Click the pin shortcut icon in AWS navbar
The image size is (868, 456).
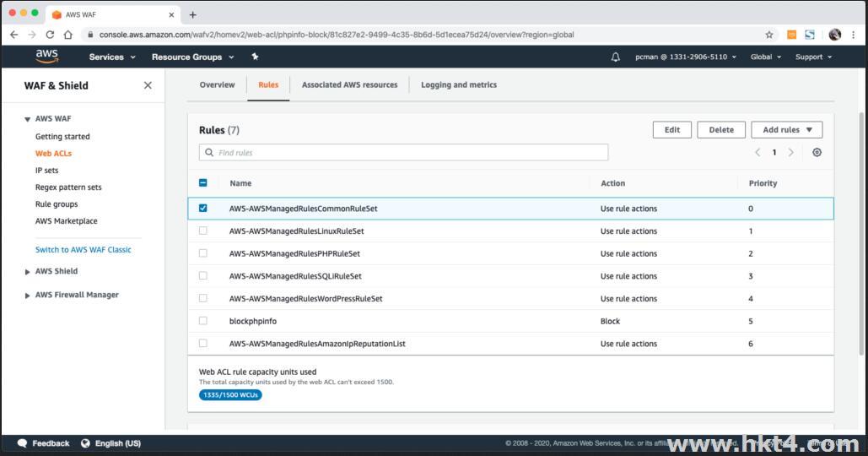(255, 57)
